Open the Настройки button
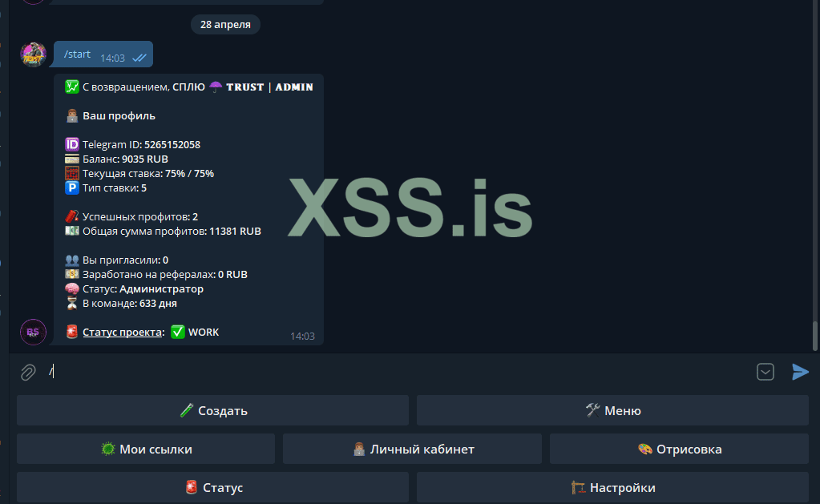Image resolution: width=820 pixels, height=504 pixels. pyautogui.click(x=612, y=487)
